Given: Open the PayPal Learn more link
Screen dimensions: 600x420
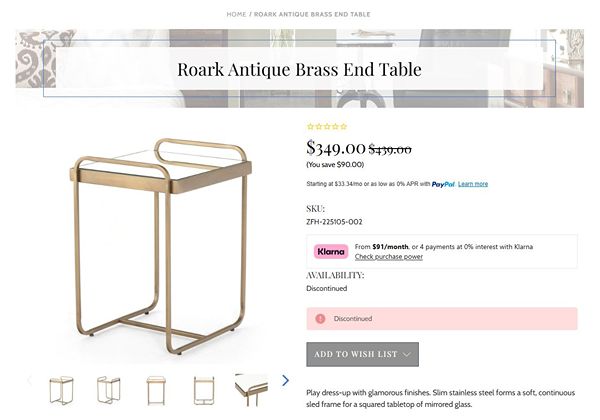Looking at the screenshot, I should [473, 184].
